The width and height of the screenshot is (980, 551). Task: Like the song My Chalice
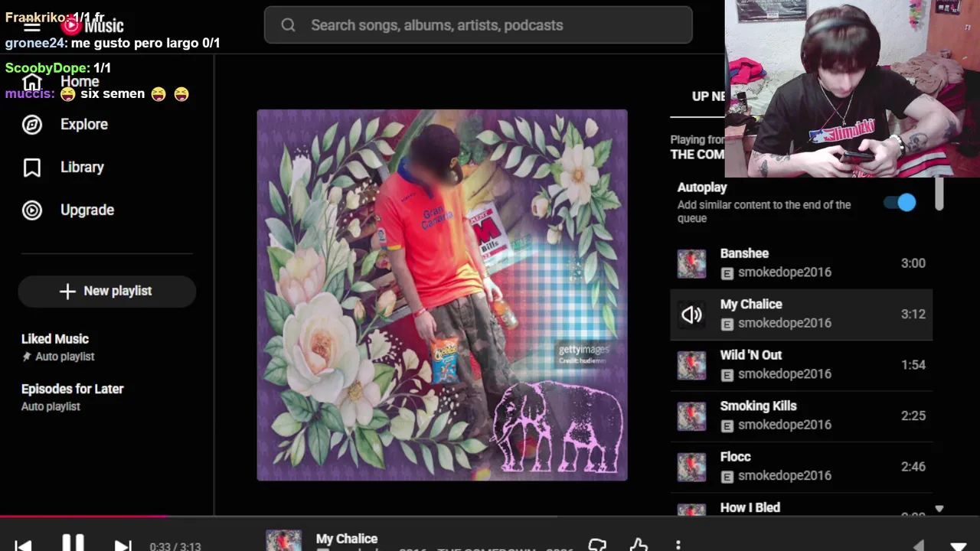click(x=639, y=545)
